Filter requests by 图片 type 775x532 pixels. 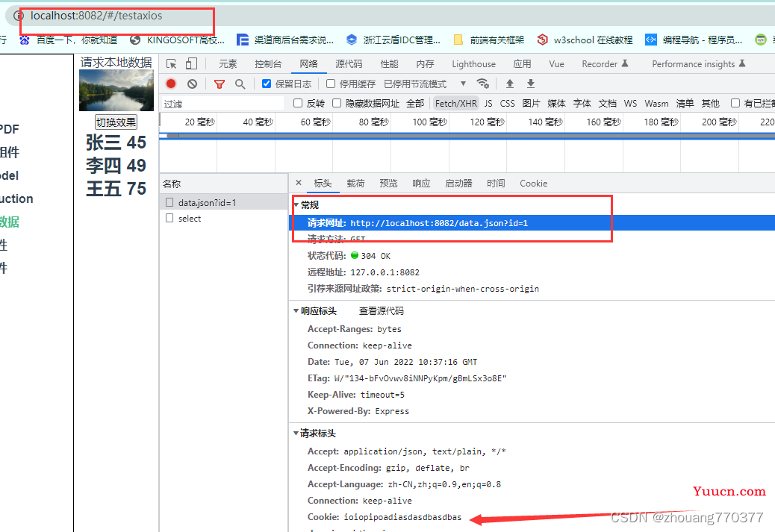[531, 103]
